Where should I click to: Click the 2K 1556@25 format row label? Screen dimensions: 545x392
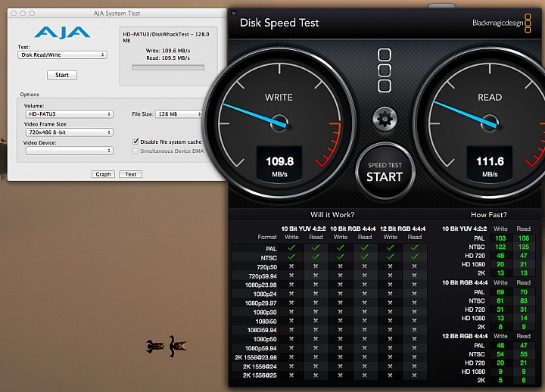point(260,375)
